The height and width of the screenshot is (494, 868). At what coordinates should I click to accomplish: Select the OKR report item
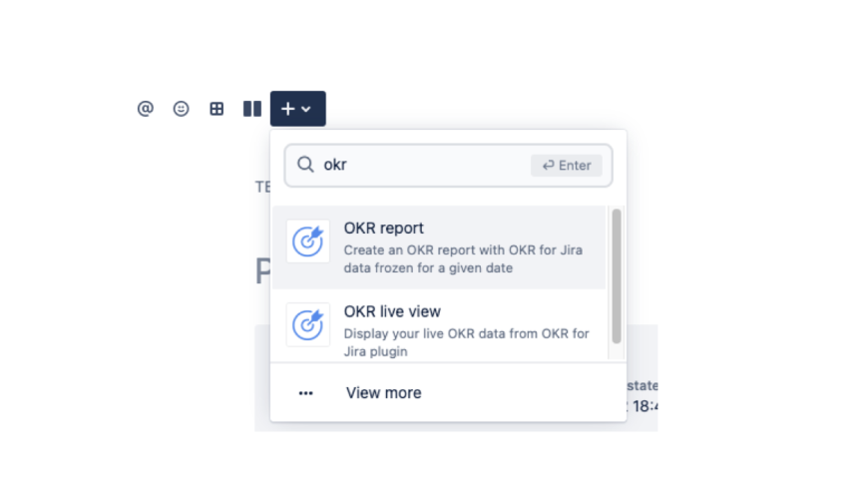coord(439,247)
